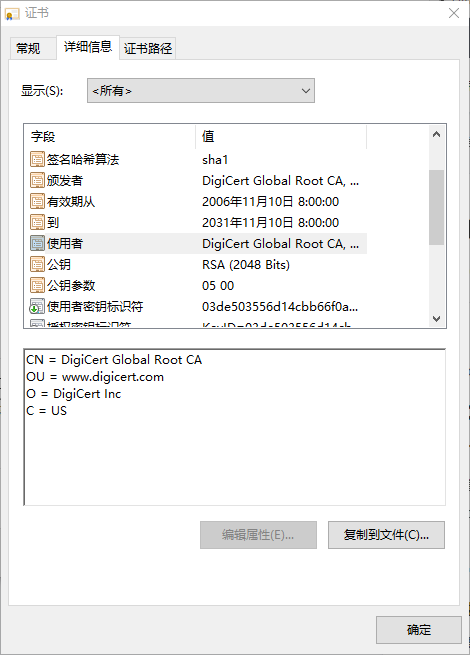Click the 复制到文件 button
This screenshot has height=655, width=470.
(x=386, y=535)
